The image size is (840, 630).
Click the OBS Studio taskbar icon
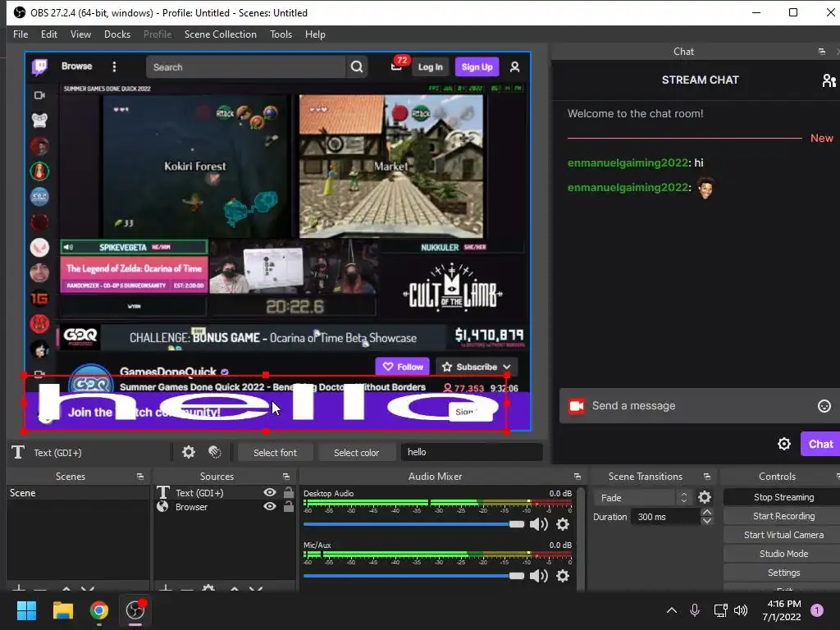point(135,610)
